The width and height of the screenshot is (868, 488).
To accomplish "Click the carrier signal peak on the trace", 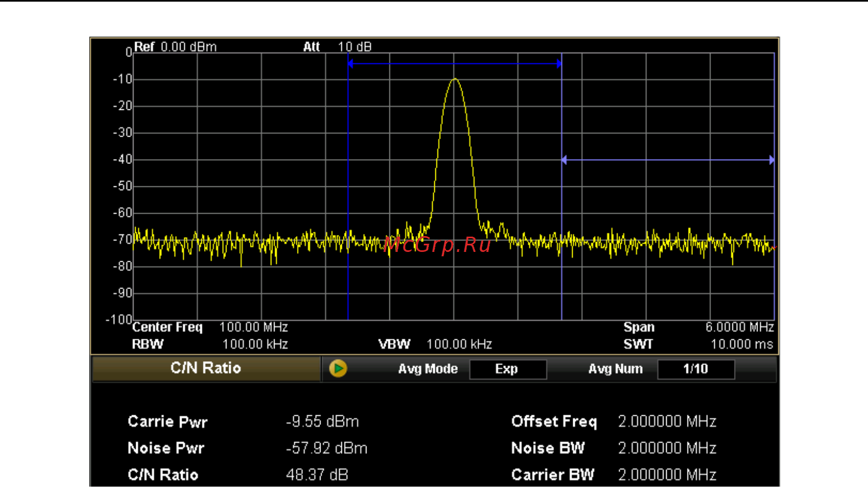I will point(454,80).
